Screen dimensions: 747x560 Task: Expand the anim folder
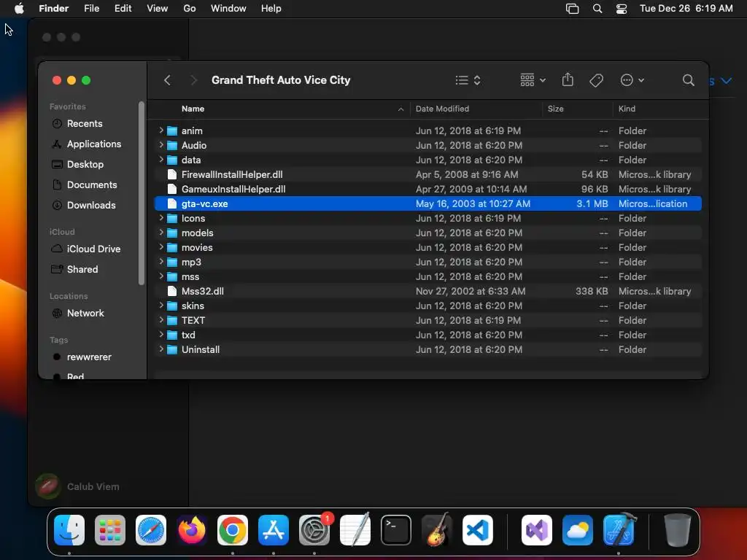[161, 131]
